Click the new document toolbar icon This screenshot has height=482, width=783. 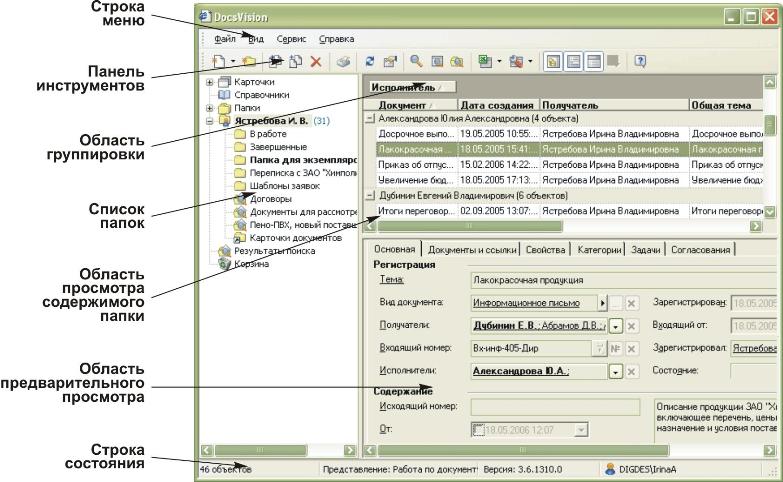tap(219, 61)
